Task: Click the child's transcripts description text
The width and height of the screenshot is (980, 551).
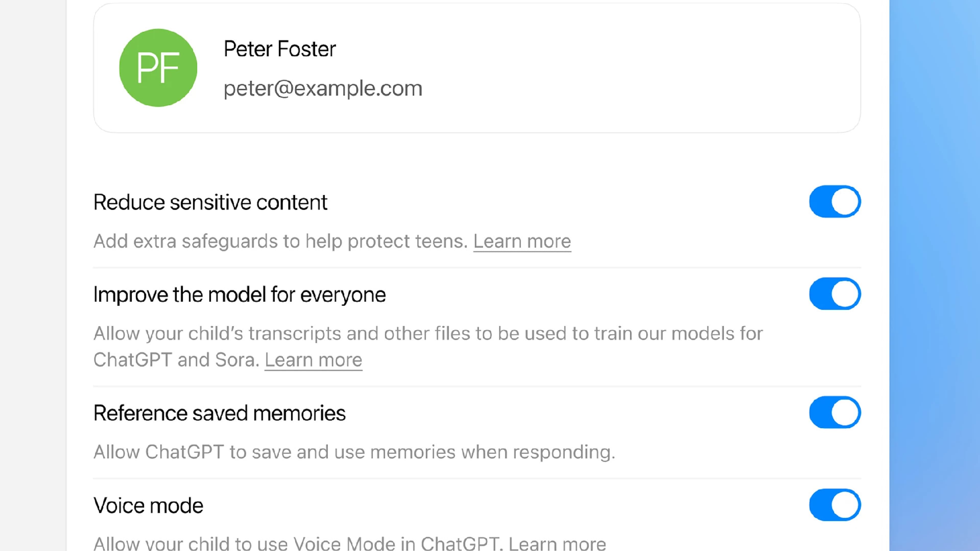Action: [x=428, y=333]
